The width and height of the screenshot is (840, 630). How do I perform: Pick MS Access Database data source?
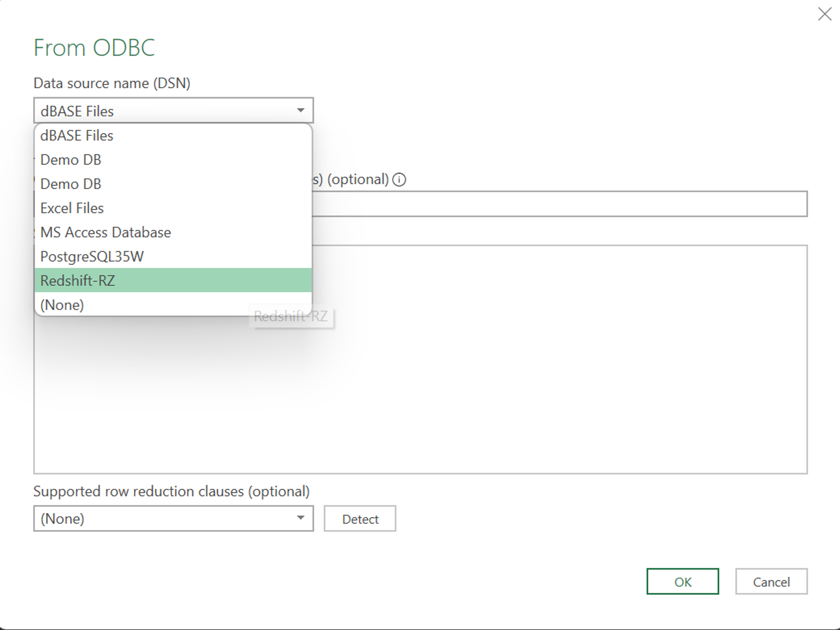point(173,232)
